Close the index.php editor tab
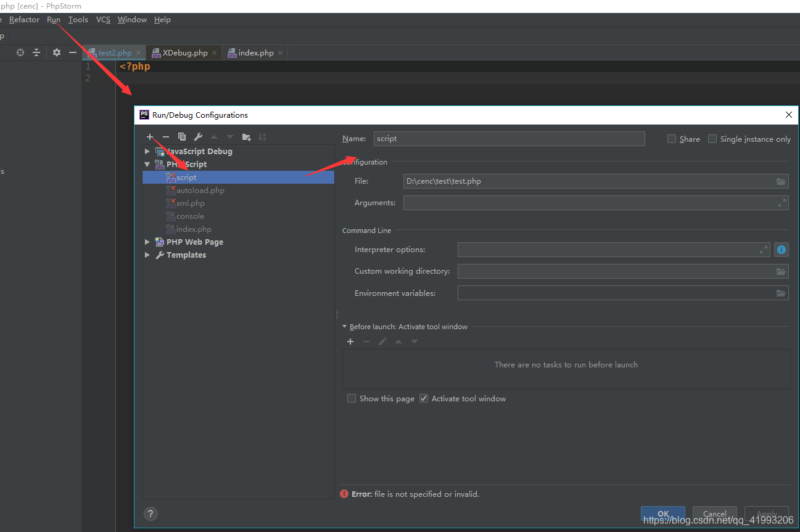 [281, 53]
